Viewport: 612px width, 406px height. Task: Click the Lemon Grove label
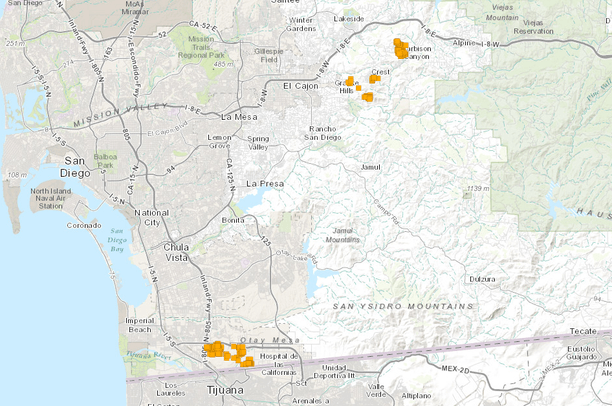click(x=219, y=142)
